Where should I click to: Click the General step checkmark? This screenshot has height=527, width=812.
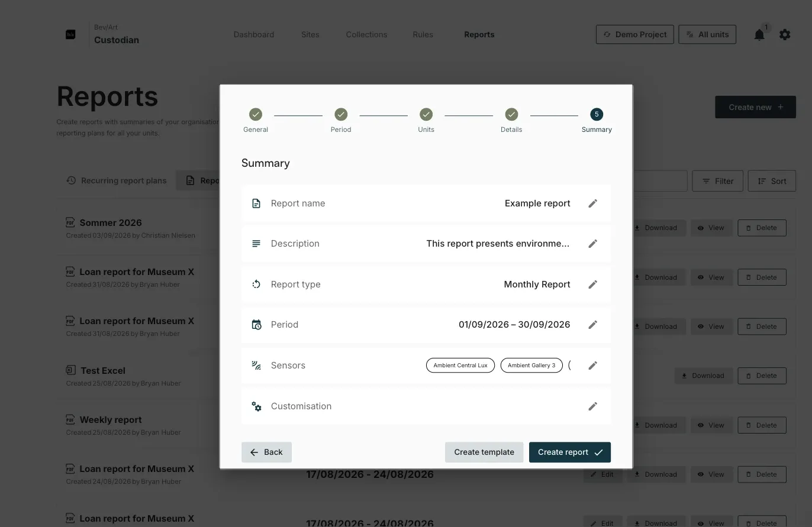click(x=256, y=114)
